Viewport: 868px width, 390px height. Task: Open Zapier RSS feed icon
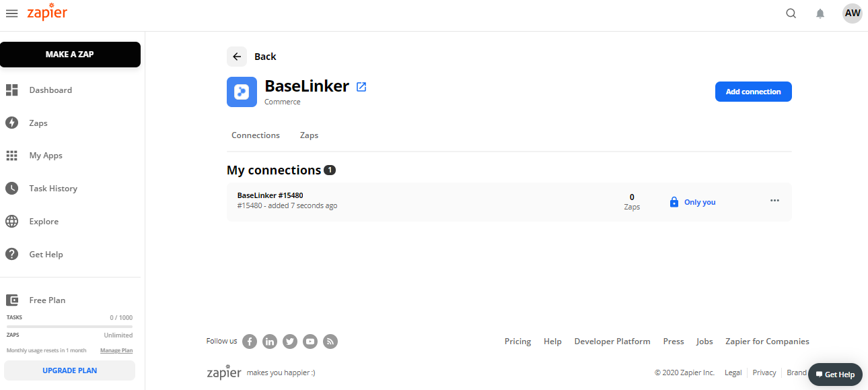[330, 342]
